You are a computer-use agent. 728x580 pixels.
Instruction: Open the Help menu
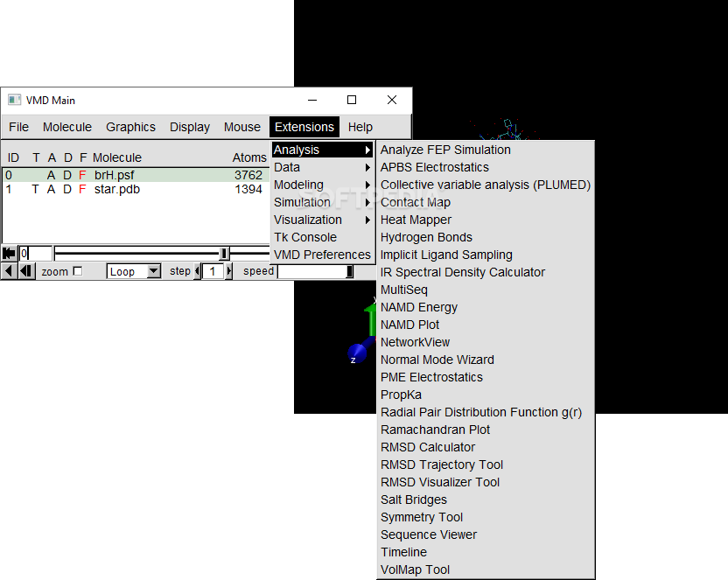[x=360, y=127]
